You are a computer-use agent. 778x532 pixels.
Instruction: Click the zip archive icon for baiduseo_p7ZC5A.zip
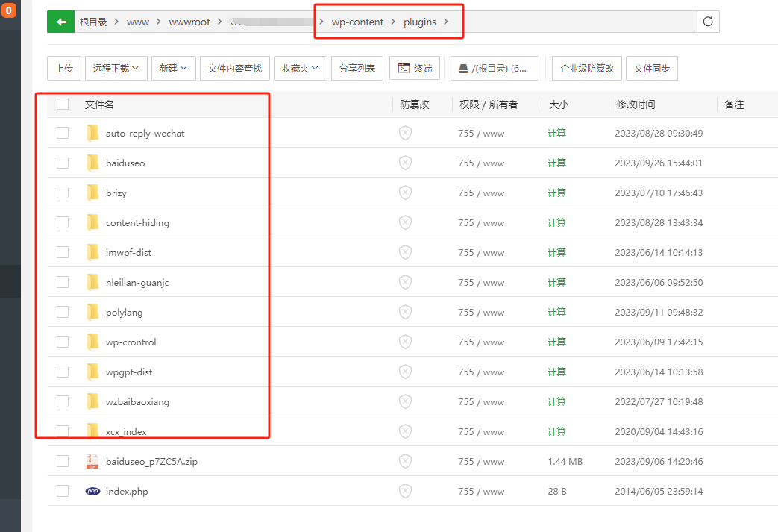(x=92, y=461)
